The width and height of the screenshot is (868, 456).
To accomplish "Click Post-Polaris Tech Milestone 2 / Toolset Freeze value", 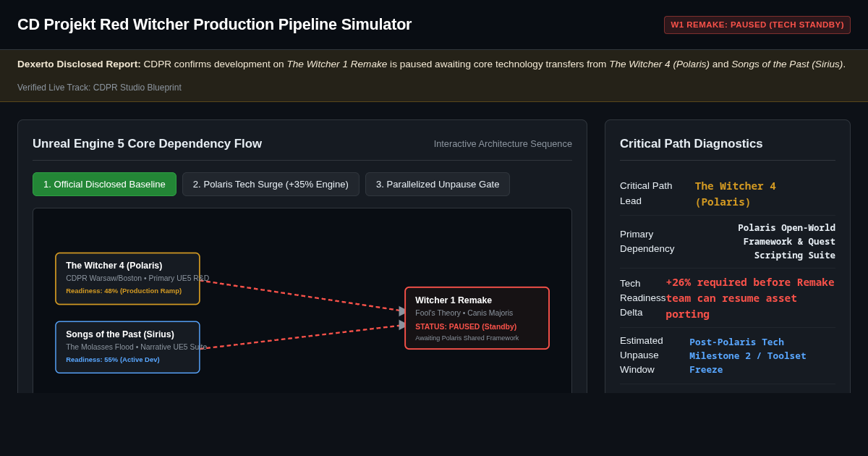I will pos(747,355).
